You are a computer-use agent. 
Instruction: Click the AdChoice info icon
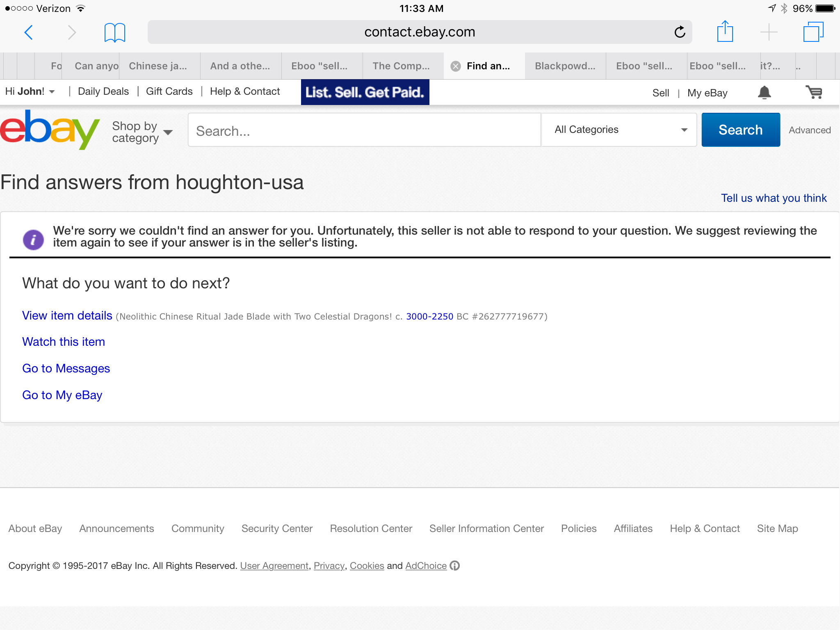pyautogui.click(x=454, y=566)
